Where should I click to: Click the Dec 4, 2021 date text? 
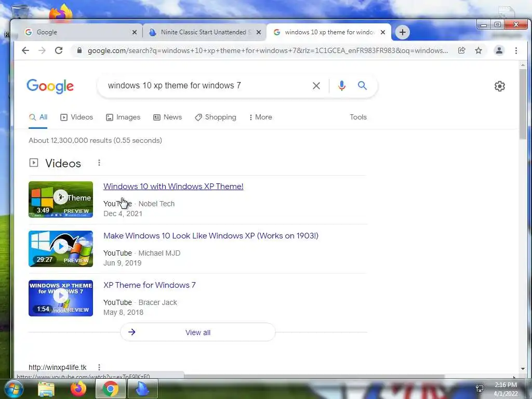point(123,214)
